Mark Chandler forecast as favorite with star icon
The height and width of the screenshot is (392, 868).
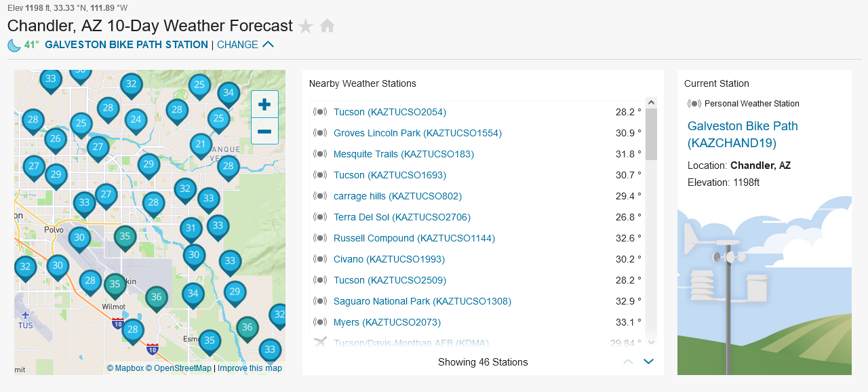(306, 26)
